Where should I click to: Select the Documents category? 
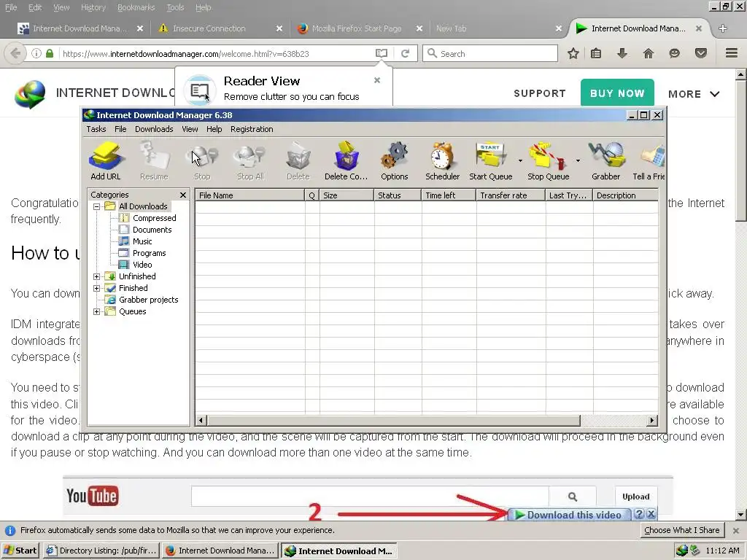(x=152, y=230)
